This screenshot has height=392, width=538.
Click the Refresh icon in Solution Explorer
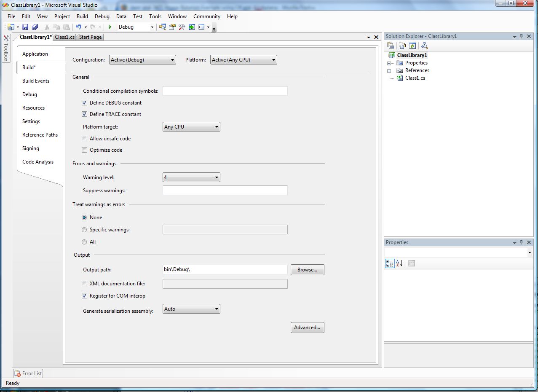pos(412,46)
